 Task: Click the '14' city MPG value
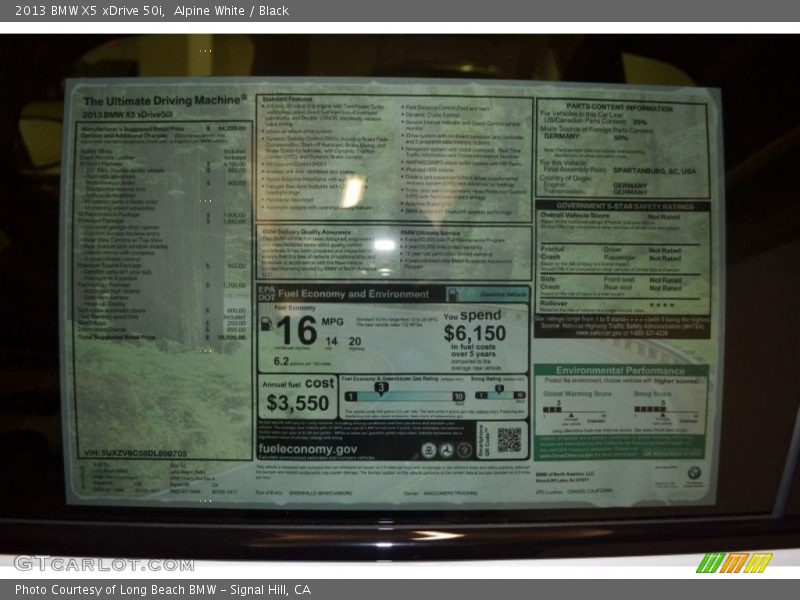[331, 341]
